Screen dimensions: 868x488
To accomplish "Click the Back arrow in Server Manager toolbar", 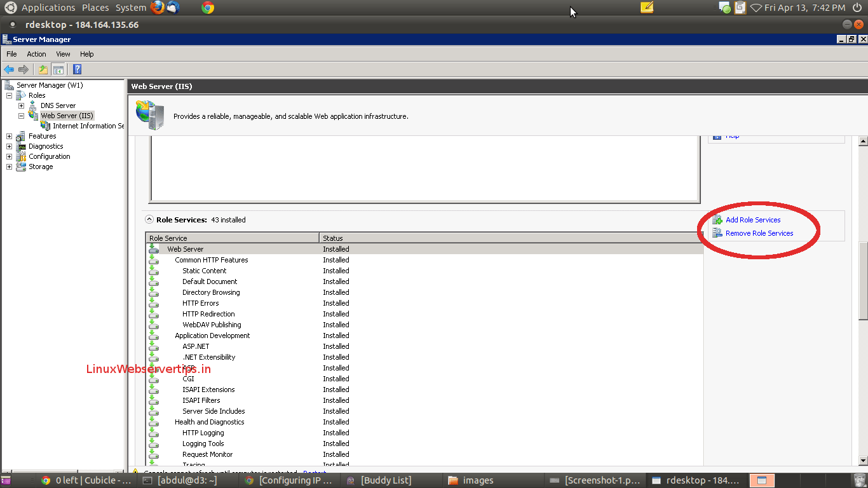I will (x=9, y=69).
